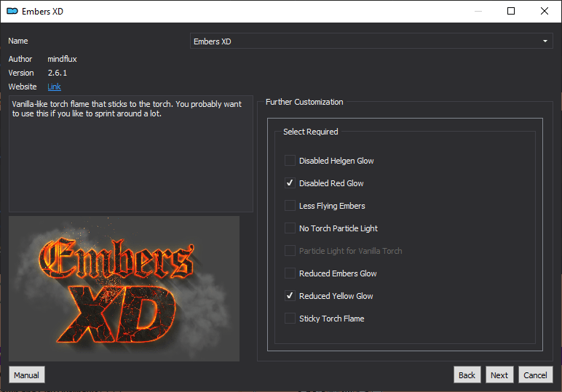Click the Further Customization heading
The width and height of the screenshot is (562, 392).
pos(304,102)
